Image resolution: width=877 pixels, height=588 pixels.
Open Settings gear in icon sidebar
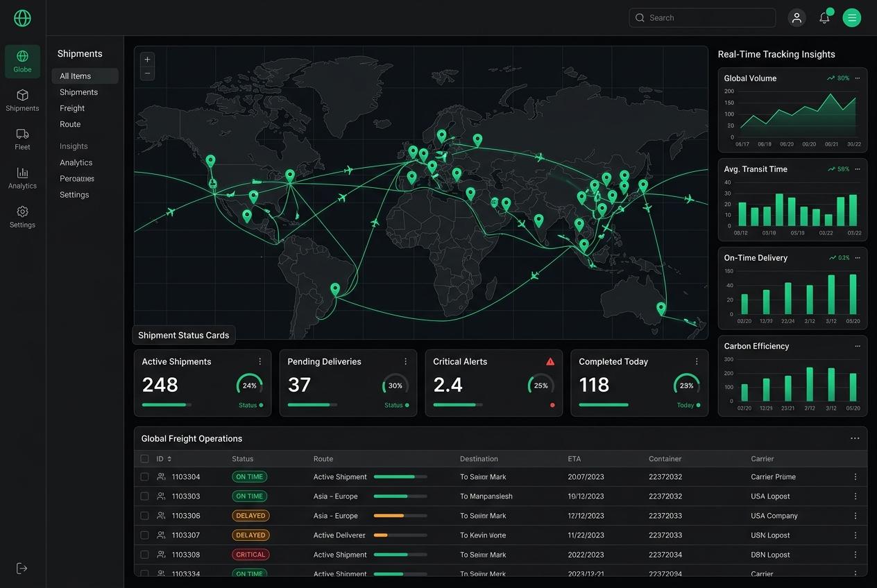[x=22, y=216]
